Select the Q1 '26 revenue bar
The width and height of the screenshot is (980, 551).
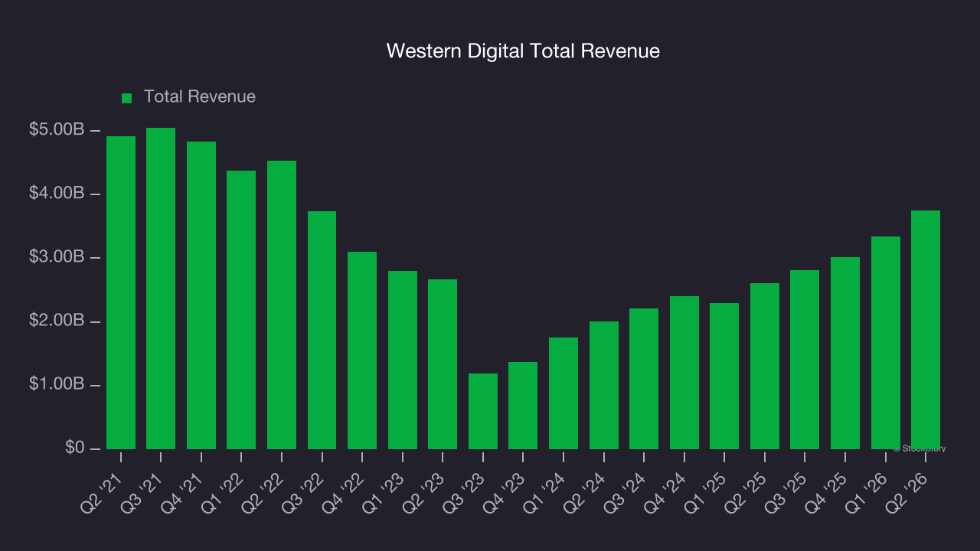coord(886,343)
